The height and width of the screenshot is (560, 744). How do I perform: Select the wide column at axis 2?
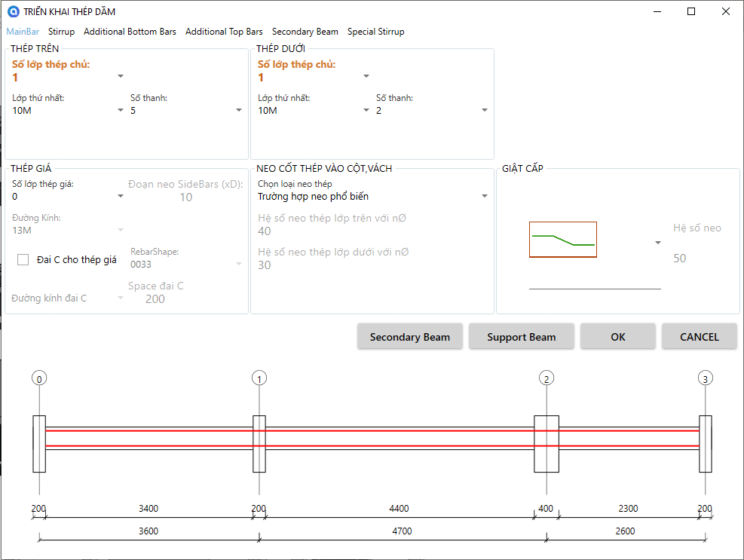click(x=547, y=444)
